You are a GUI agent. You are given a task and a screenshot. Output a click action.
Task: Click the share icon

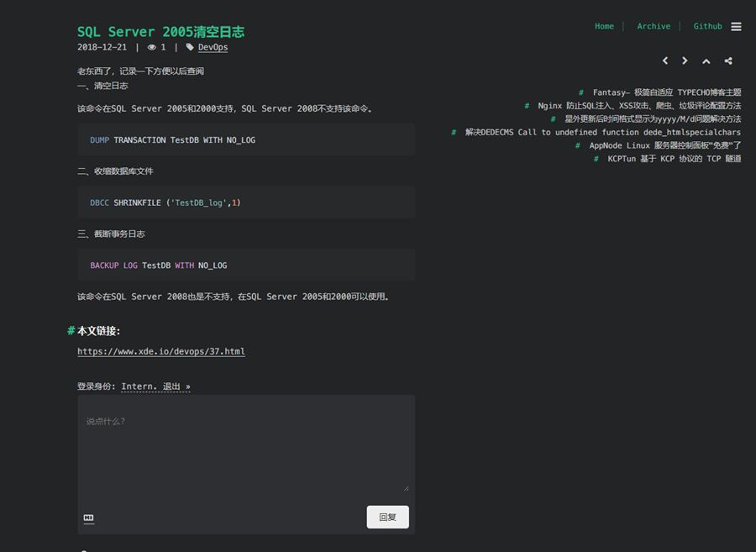click(x=728, y=60)
